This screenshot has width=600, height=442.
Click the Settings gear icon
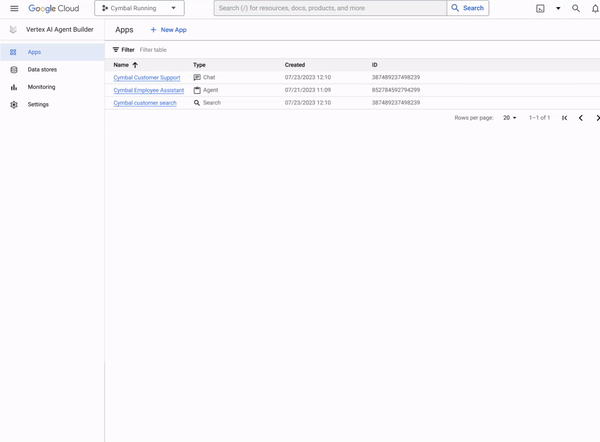coord(14,104)
